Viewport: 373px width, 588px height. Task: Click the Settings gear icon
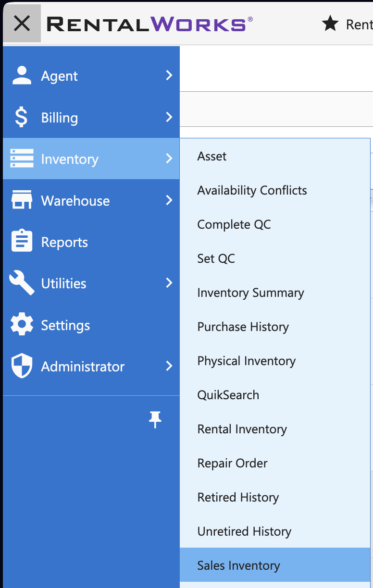(x=22, y=325)
